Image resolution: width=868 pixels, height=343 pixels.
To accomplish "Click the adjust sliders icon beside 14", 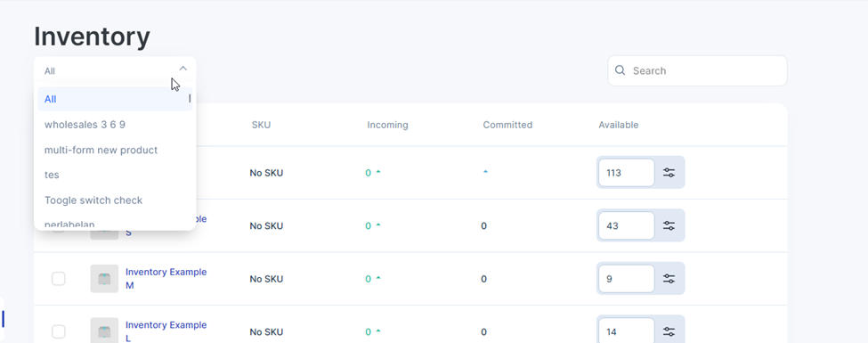I will (x=669, y=332).
